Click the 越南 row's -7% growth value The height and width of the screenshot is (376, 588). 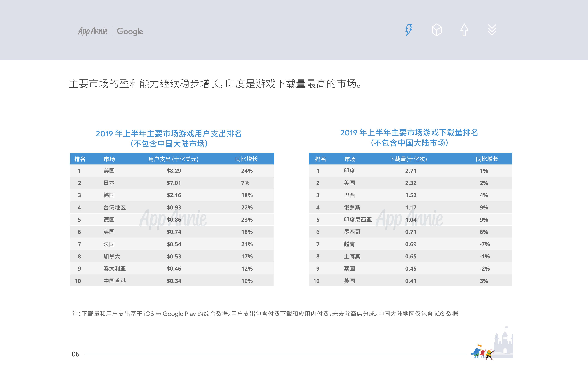[x=485, y=244]
